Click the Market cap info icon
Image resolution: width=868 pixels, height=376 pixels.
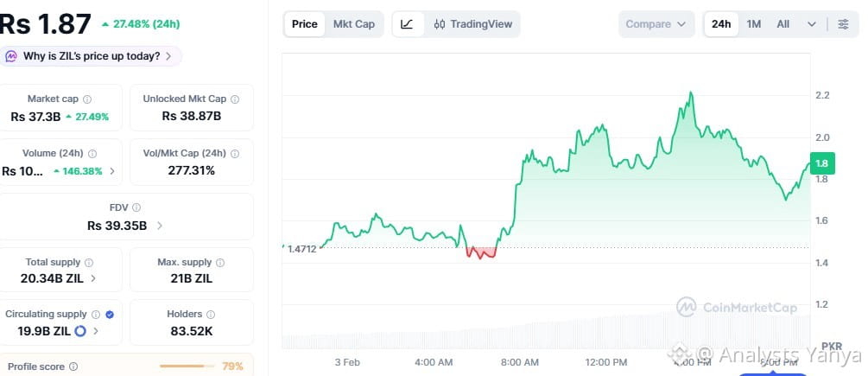click(x=87, y=99)
